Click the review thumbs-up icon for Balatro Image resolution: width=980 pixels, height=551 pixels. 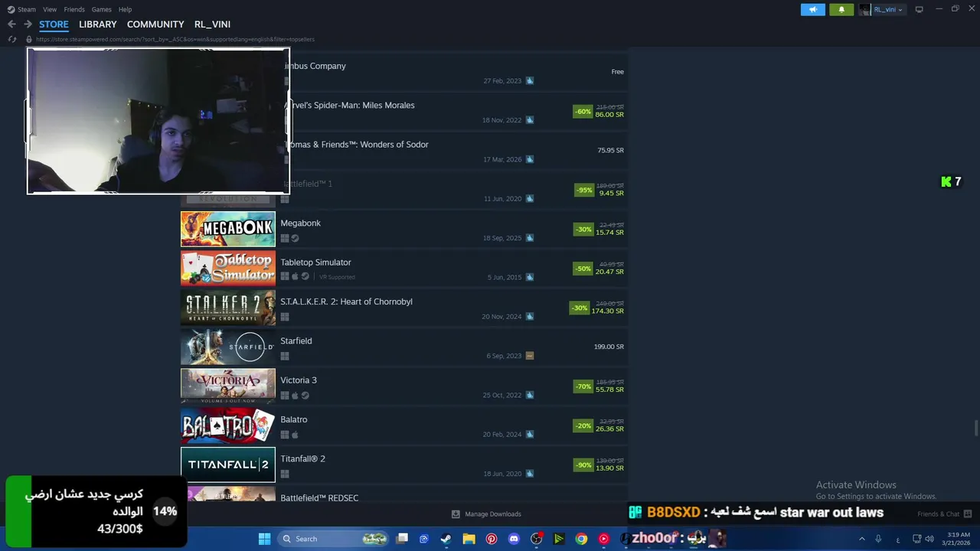click(x=530, y=435)
